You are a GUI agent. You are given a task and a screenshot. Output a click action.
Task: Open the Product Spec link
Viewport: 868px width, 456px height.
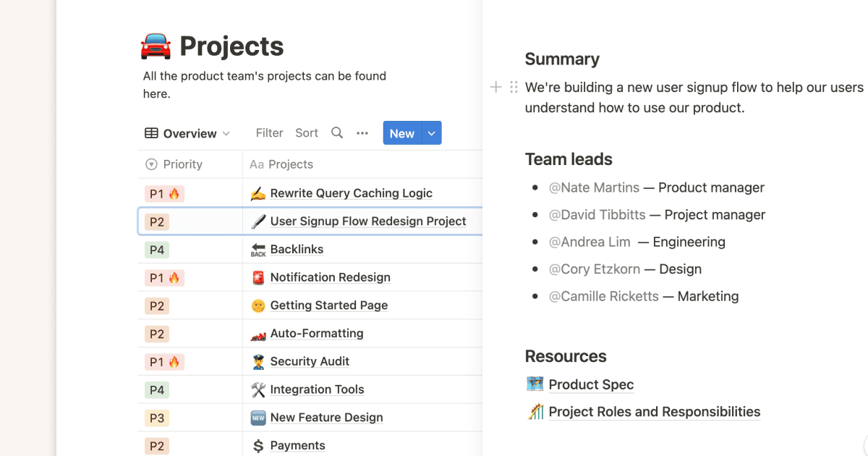(591, 384)
